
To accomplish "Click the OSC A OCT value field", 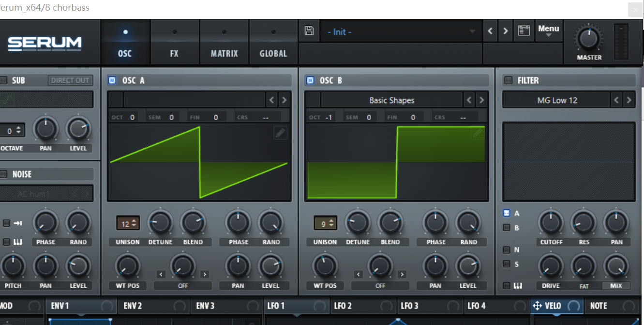I will click(x=133, y=117).
